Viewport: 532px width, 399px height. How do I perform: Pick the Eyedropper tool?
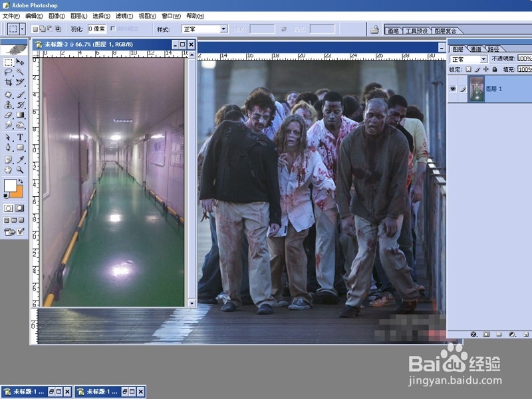20,160
